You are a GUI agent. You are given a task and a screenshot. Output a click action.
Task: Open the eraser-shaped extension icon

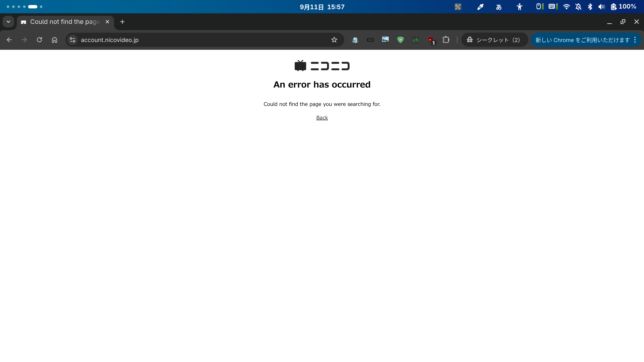(x=355, y=40)
